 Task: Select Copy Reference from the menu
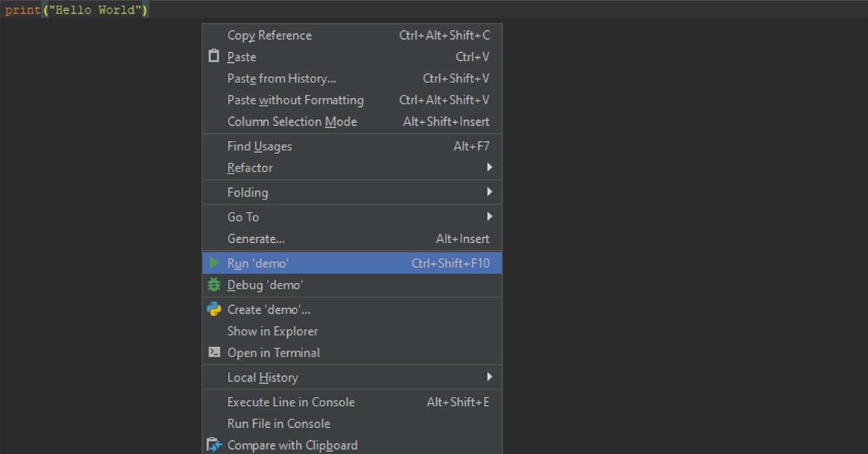(269, 35)
